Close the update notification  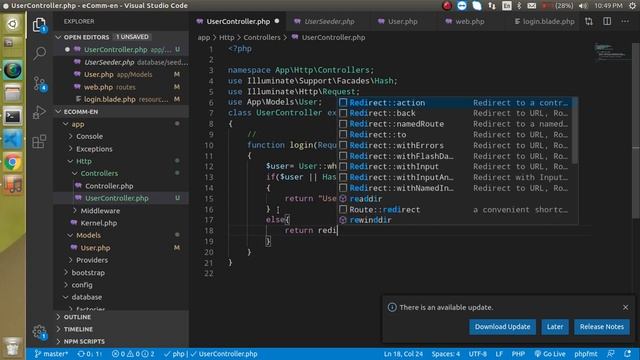[625, 307]
